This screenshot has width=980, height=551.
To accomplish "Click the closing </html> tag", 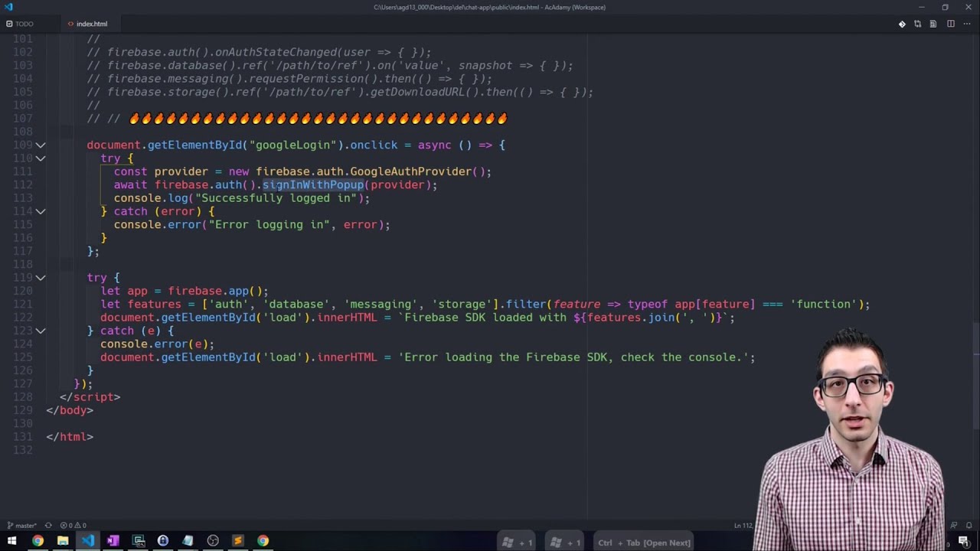I will pos(70,437).
